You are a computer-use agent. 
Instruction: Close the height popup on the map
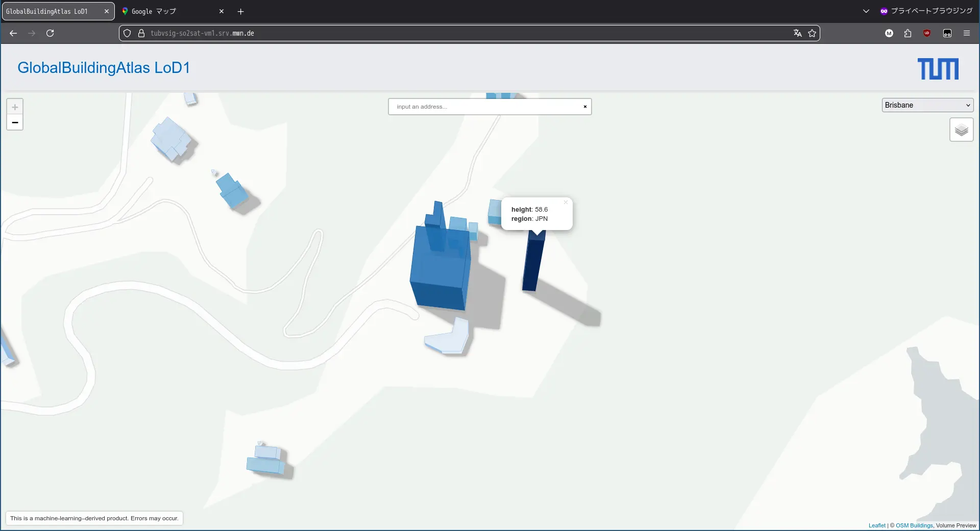pos(566,203)
